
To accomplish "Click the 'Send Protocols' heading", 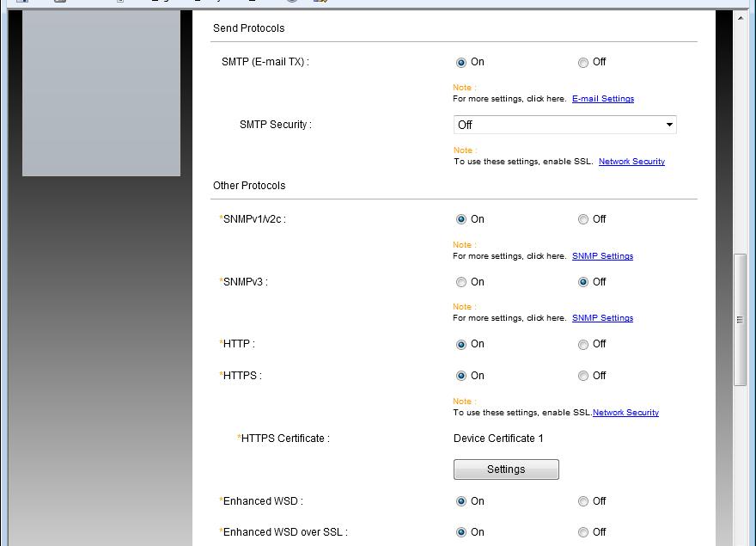I will [249, 28].
